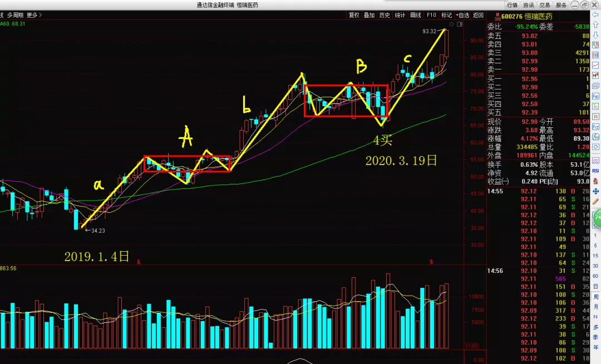Click the 卖五 price 93.02
The height and width of the screenshot is (364, 601).
pyautogui.click(x=529, y=36)
